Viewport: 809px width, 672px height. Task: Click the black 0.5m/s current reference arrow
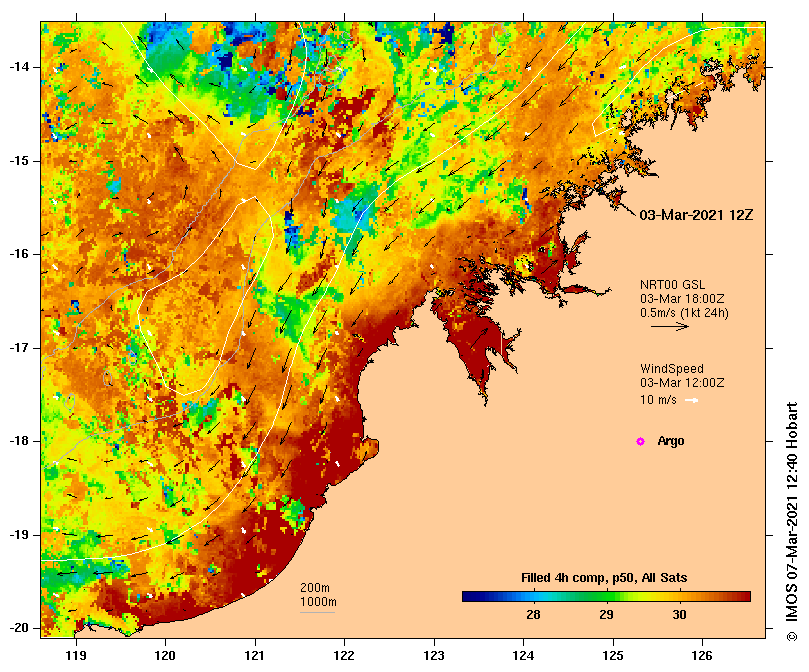[670, 326]
